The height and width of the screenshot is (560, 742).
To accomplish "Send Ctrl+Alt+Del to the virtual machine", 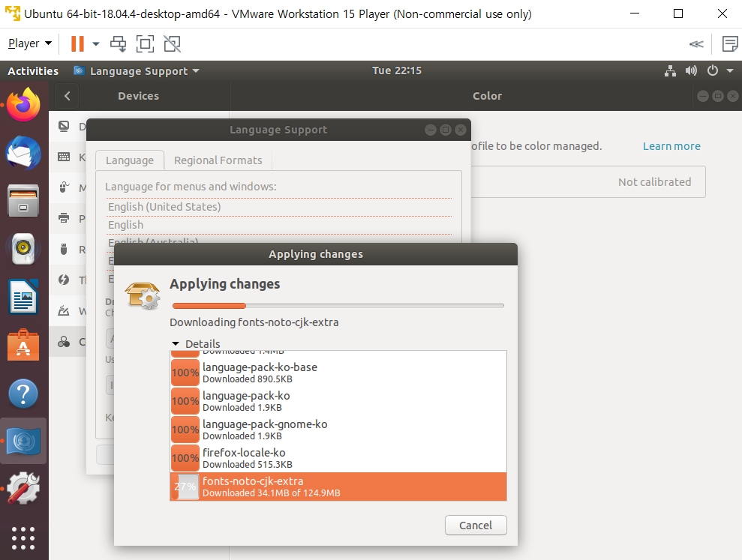I will pyautogui.click(x=118, y=44).
